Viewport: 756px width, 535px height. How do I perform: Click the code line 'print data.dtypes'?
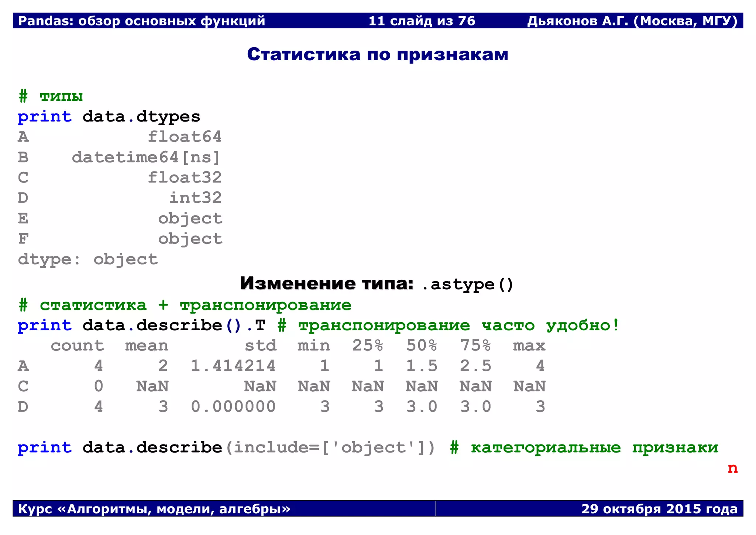[109, 117]
